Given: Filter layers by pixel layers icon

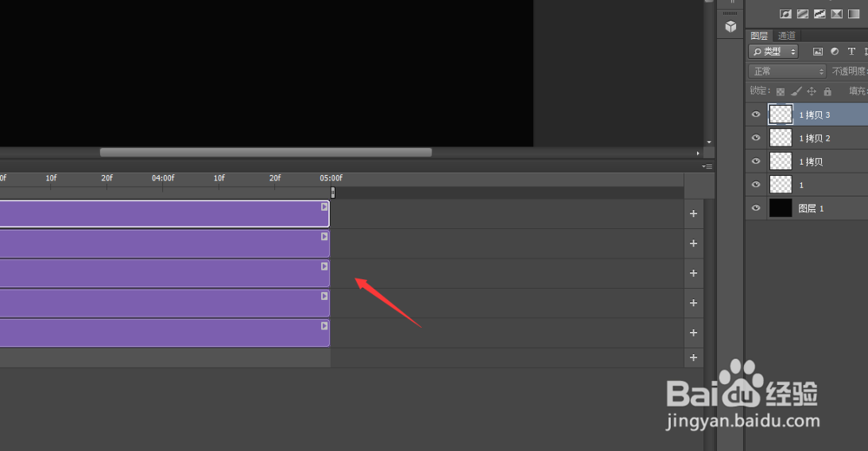Looking at the screenshot, I should pos(818,51).
